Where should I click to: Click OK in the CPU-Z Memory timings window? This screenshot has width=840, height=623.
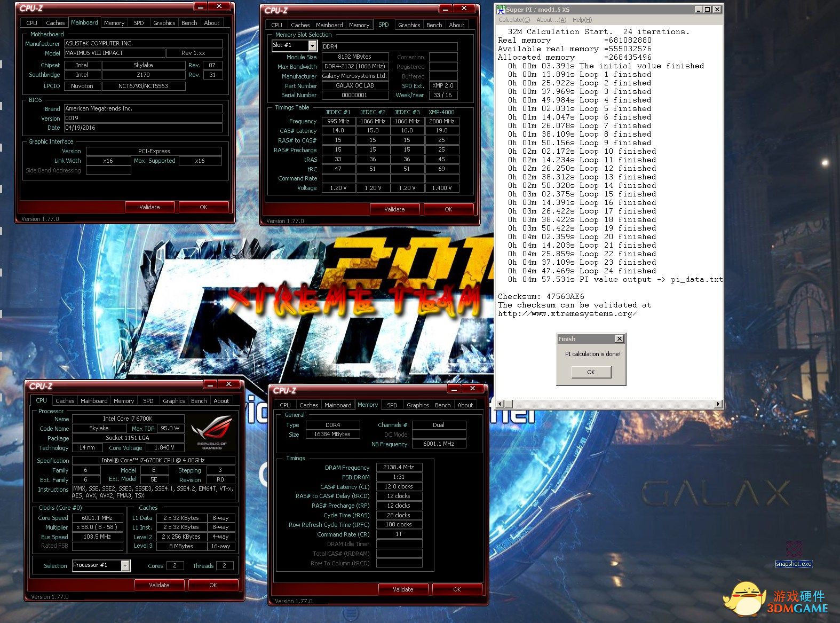coord(457,589)
